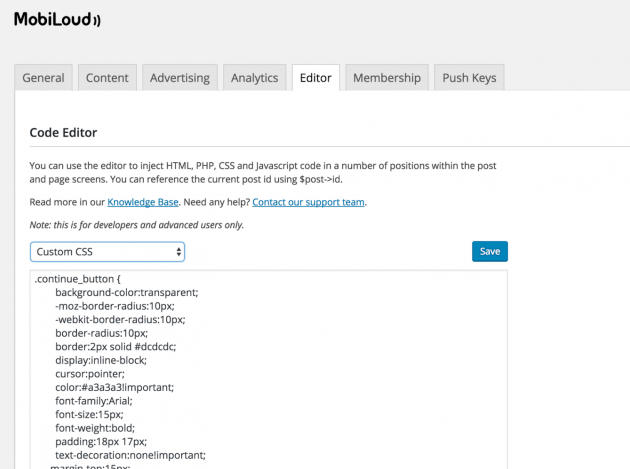
Task: Click the developers-only note text
Action: [x=137, y=225]
